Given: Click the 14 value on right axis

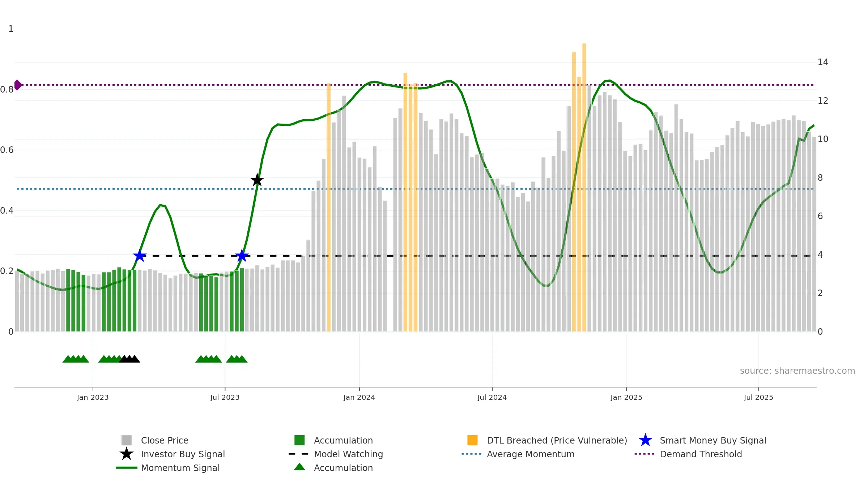Looking at the screenshot, I should [x=823, y=62].
